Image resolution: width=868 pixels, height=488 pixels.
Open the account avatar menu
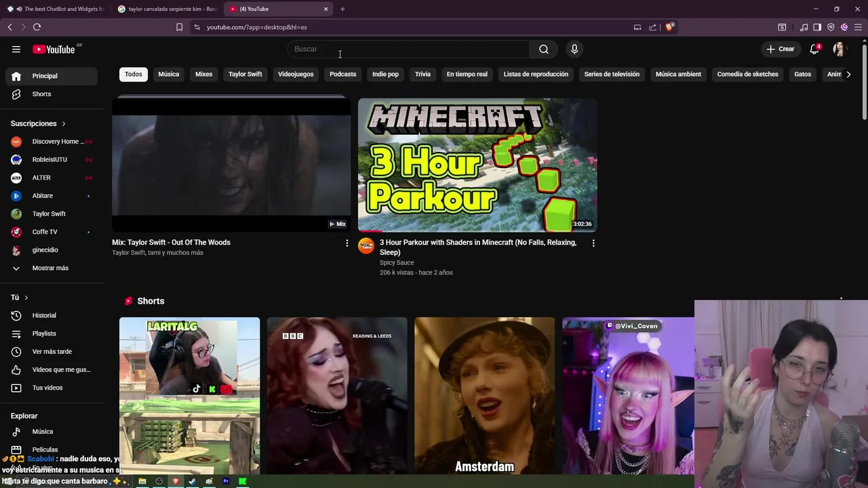pyautogui.click(x=840, y=49)
